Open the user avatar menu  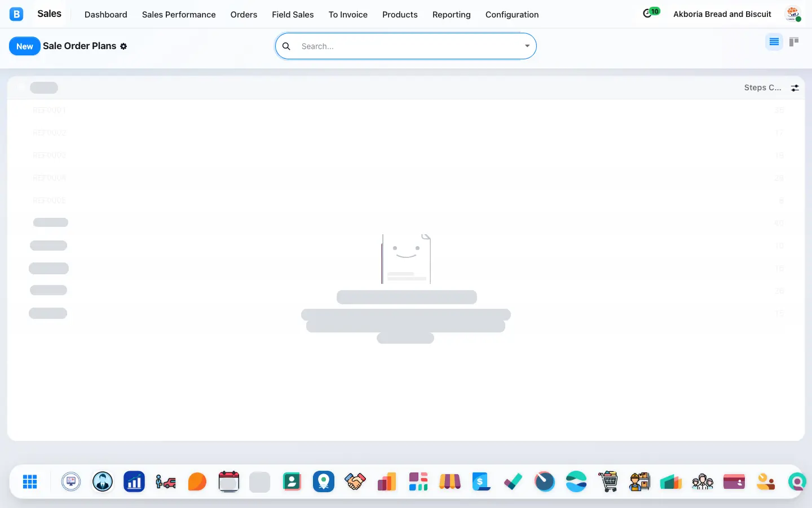793,14
